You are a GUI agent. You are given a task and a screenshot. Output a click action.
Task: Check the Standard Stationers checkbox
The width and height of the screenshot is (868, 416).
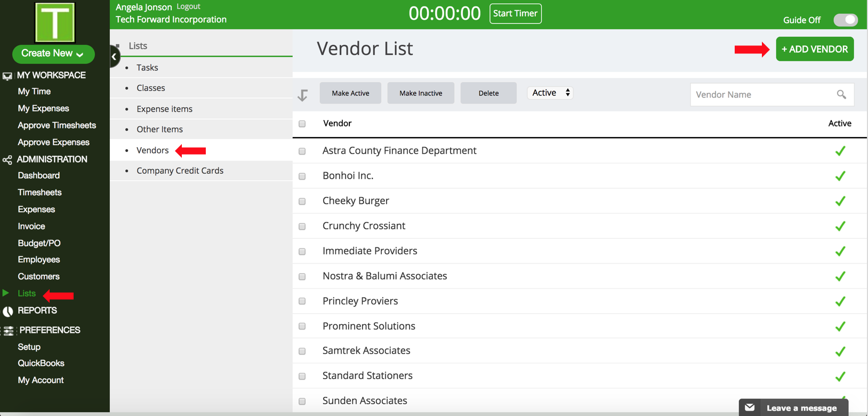(x=302, y=377)
